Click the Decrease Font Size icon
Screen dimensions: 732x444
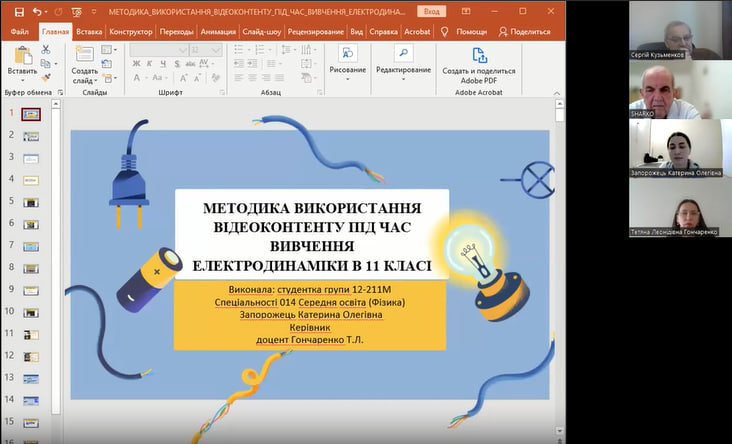tap(199, 78)
